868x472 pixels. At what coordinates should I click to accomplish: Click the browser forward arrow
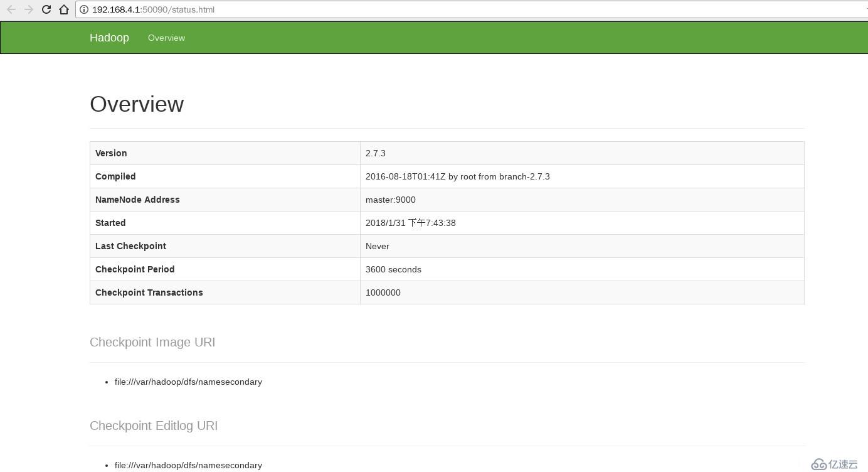[x=29, y=9]
